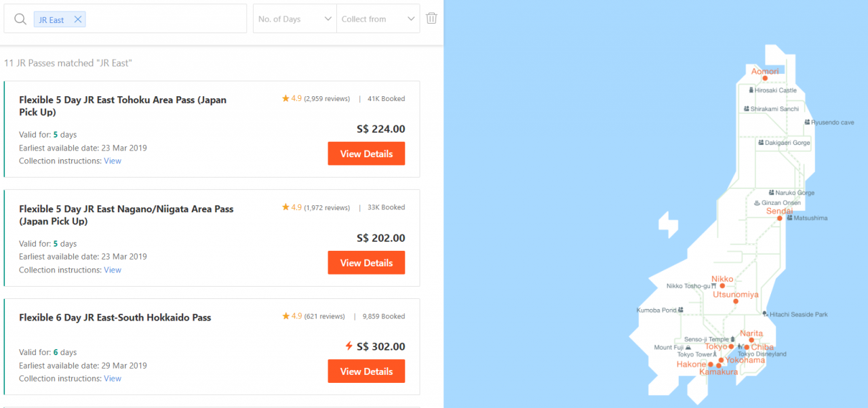
Task: Expand the Collect from dropdown
Action: (x=378, y=19)
